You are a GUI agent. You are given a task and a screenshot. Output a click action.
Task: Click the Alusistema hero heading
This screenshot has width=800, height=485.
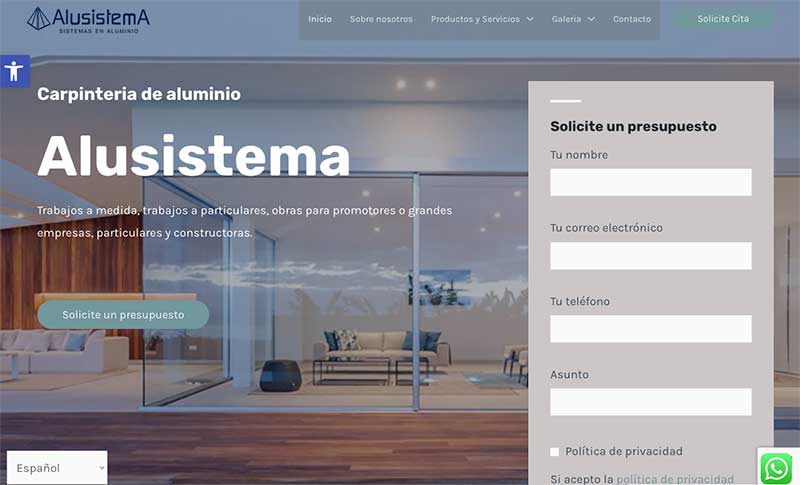[x=194, y=156]
